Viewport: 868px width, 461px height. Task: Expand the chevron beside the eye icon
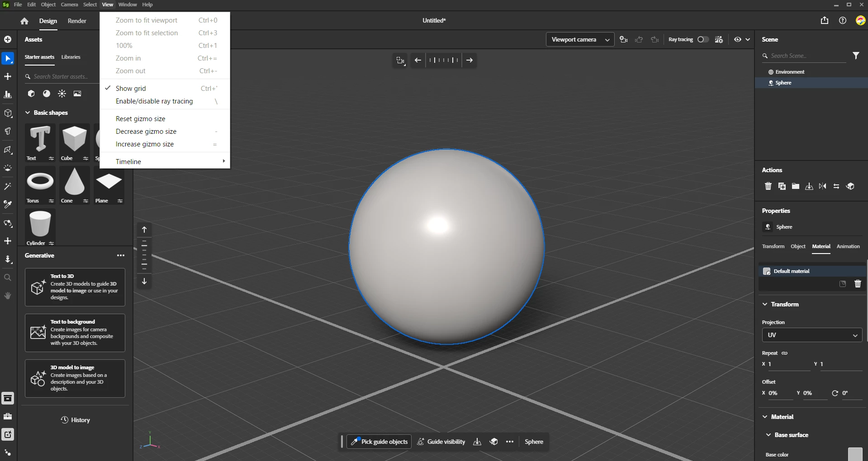(748, 39)
